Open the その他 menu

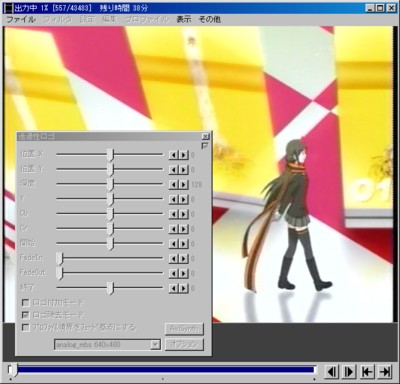click(x=209, y=19)
